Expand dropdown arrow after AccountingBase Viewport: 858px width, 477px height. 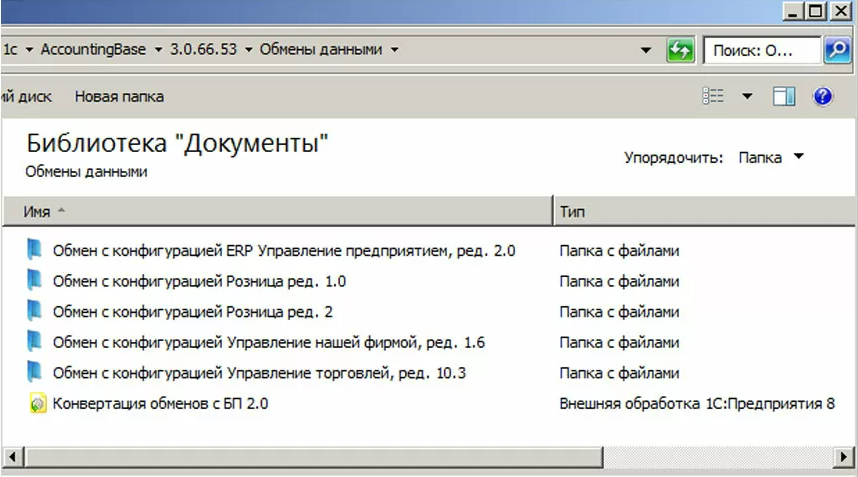(x=158, y=50)
